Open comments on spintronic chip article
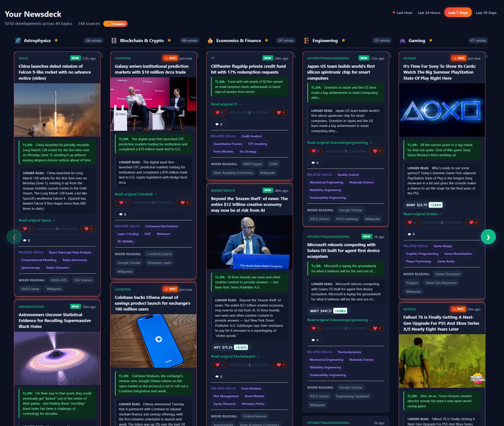Image resolution: width=504 pixels, height=426 pixels. (314, 163)
